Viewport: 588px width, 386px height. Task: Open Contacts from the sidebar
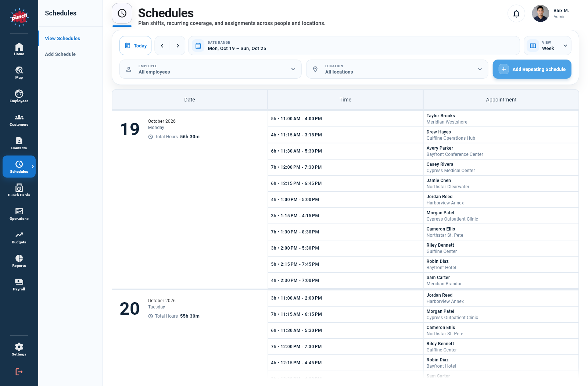(19, 143)
